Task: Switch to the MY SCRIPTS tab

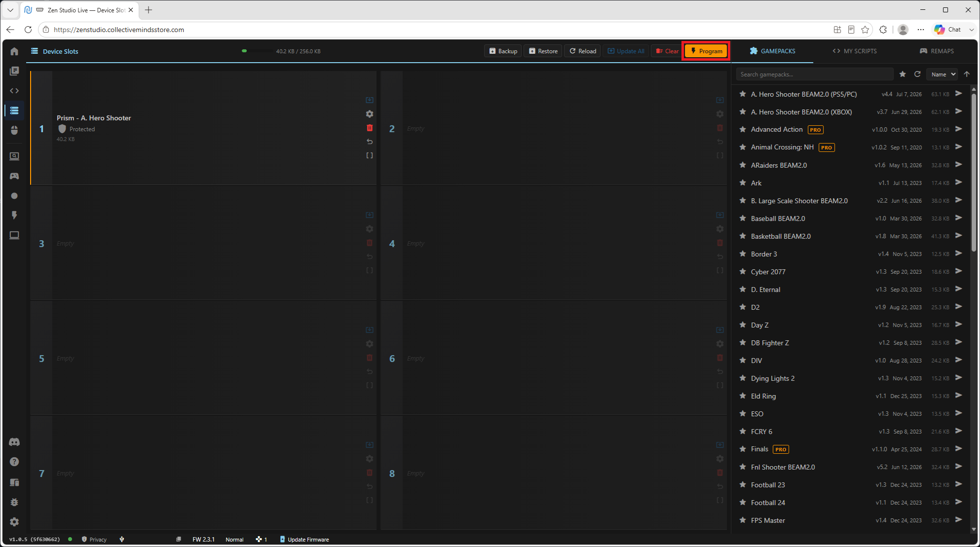Action: (855, 51)
